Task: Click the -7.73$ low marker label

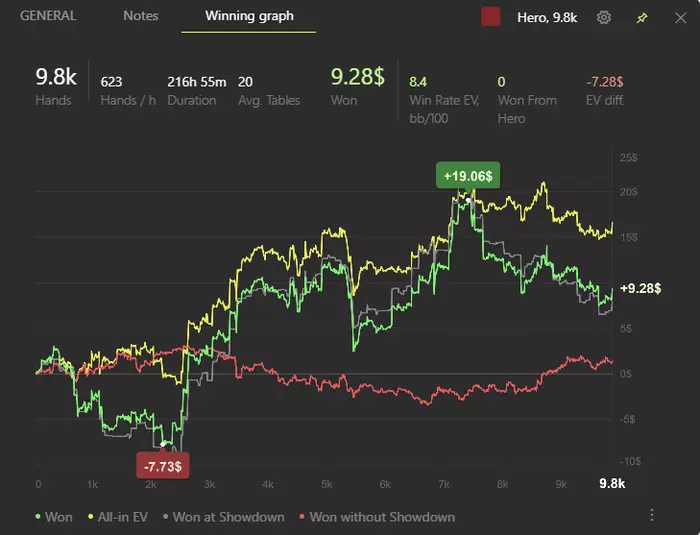Action: 162,466
